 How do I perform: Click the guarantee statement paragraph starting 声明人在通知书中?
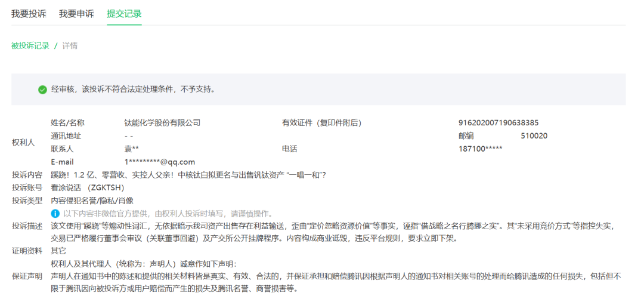(336, 282)
